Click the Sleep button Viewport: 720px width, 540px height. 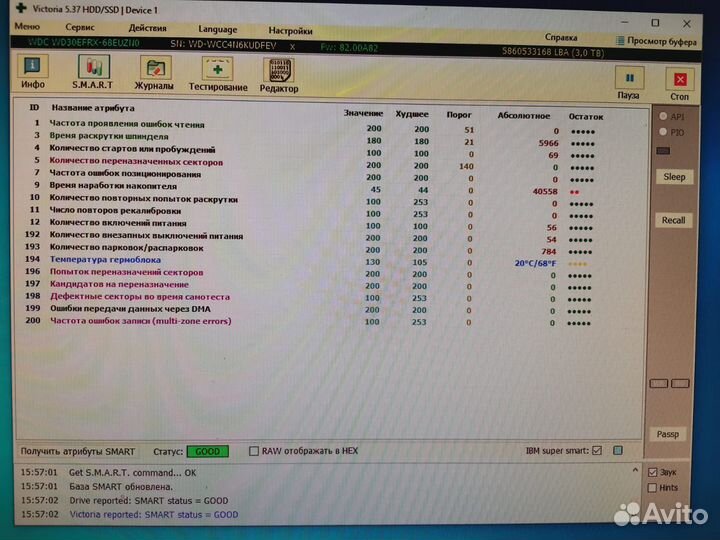[x=674, y=177]
